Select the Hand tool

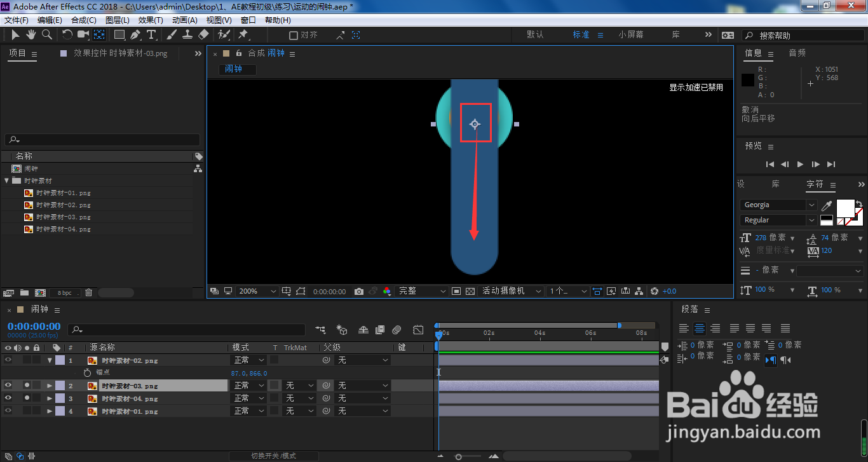point(31,34)
